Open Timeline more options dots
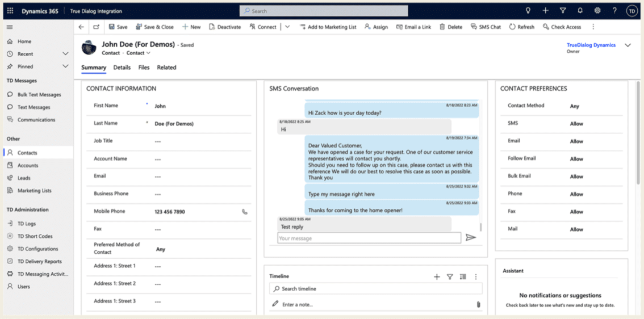 (476, 277)
